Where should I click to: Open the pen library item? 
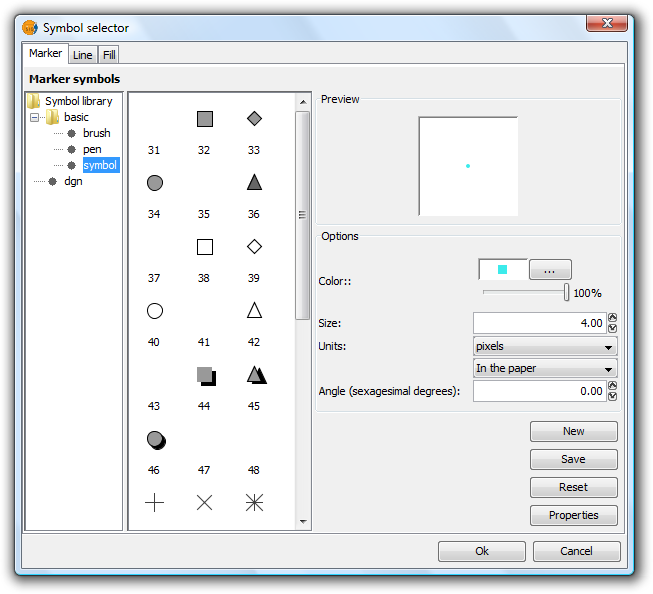[92, 149]
